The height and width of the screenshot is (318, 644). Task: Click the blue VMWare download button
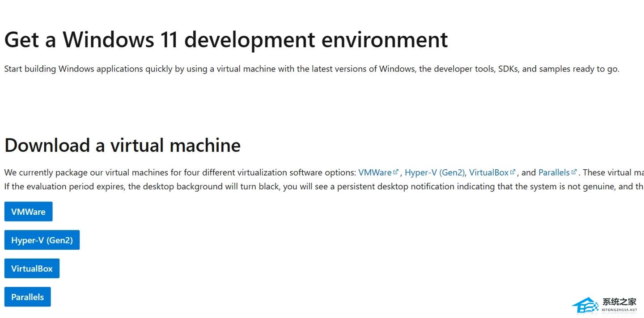coord(28,212)
